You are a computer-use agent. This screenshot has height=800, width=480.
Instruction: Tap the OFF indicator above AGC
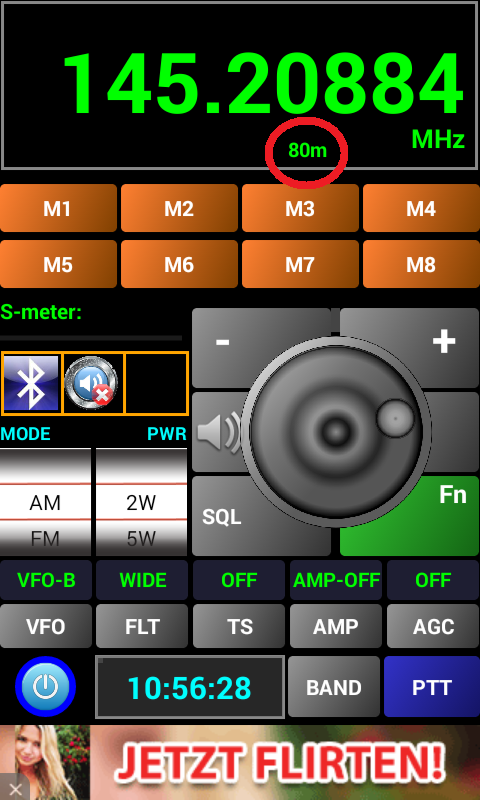click(x=433, y=580)
